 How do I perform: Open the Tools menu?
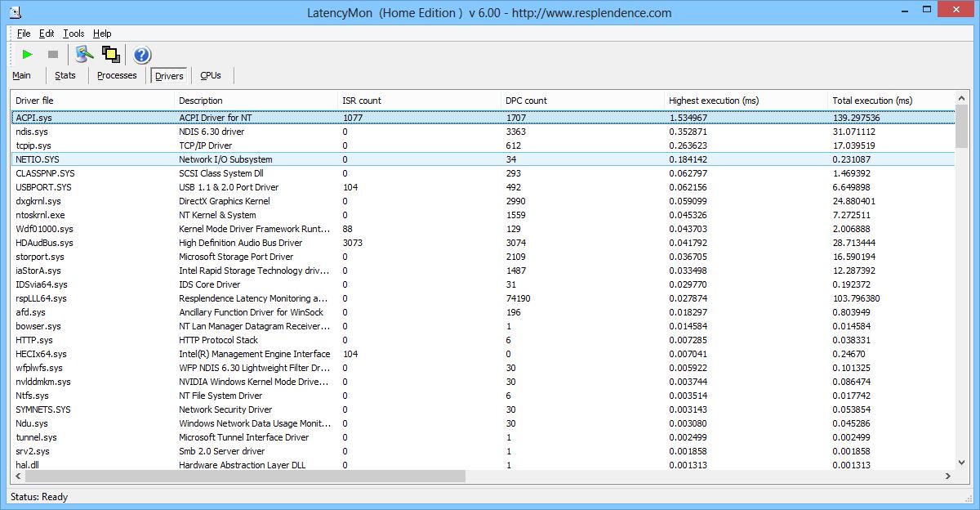coord(73,34)
